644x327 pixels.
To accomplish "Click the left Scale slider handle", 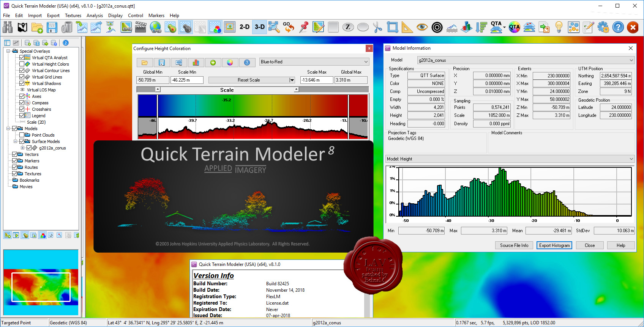I will (158, 90).
